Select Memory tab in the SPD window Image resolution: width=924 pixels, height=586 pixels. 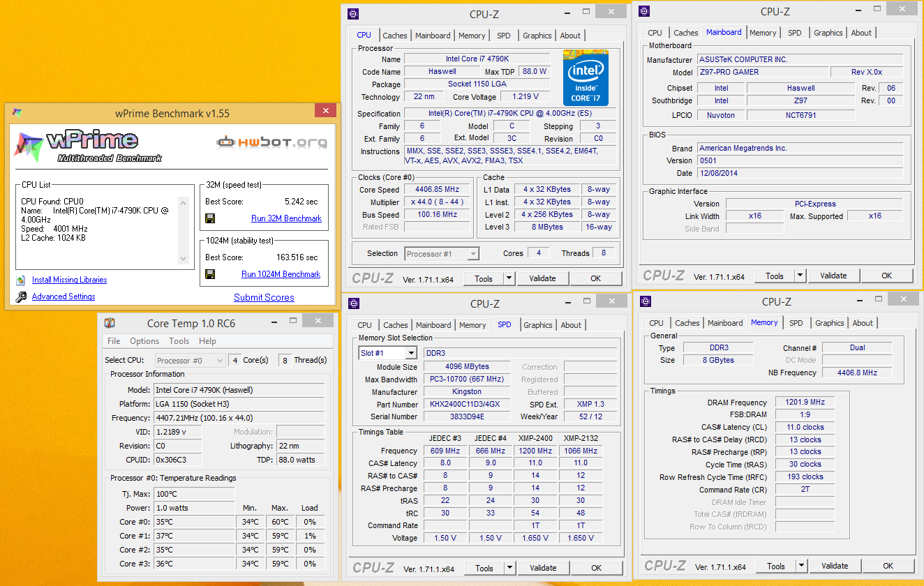pyautogui.click(x=472, y=325)
